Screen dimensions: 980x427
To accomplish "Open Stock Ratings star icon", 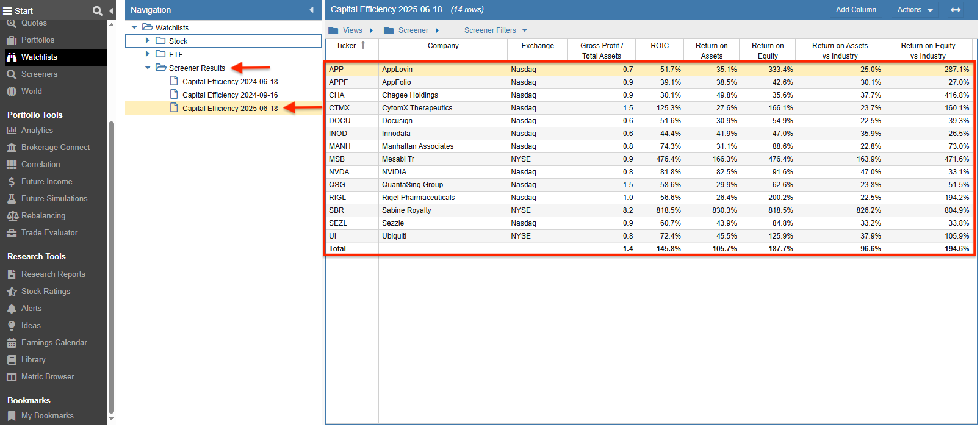I will coord(12,291).
